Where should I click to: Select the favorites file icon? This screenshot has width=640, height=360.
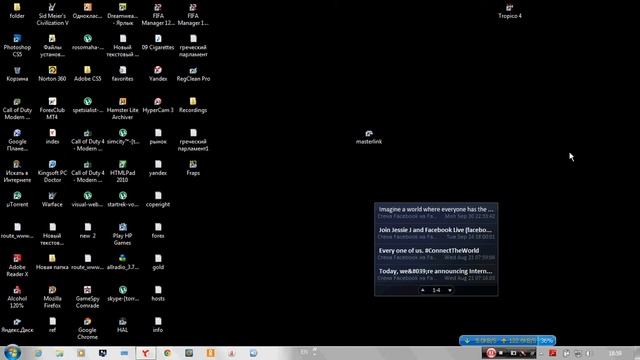tap(122, 74)
